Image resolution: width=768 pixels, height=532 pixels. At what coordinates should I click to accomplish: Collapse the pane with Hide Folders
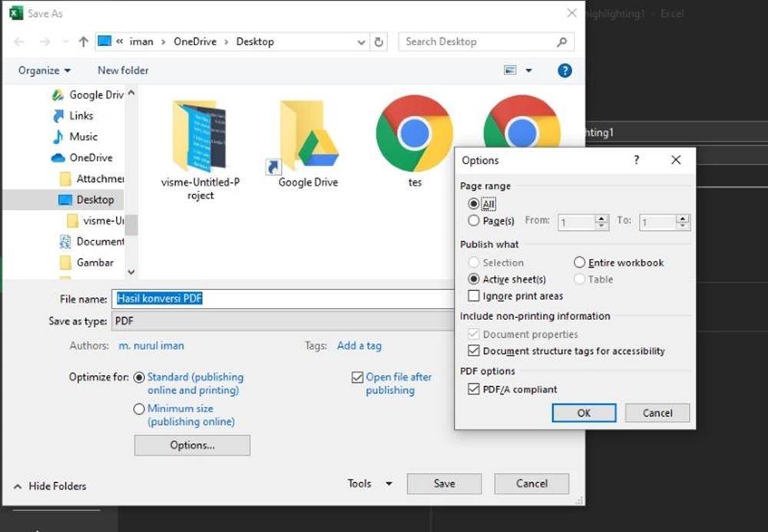click(51, 486)
